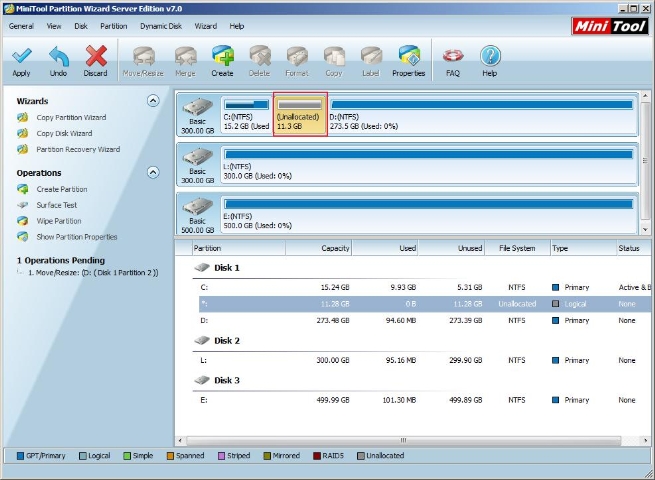Sort by the Used column header
Image resolution: width=655 pixels, height=480 pixels.
(x=385, y=248)
